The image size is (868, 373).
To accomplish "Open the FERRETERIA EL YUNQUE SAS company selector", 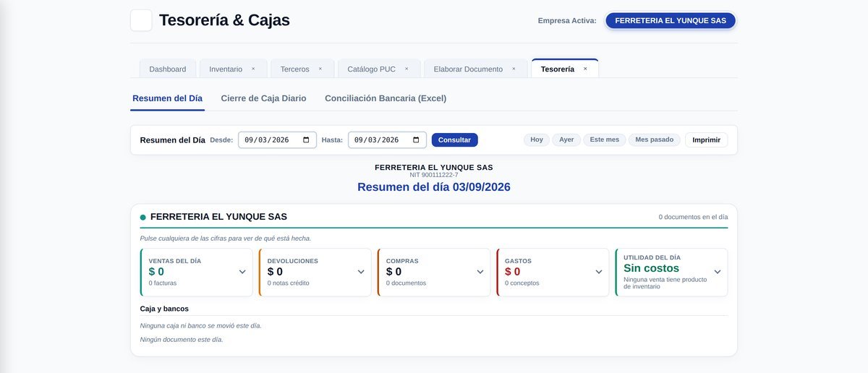I will [x=671, y=20].
